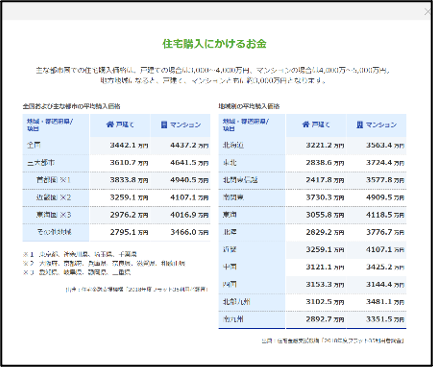Click the value 3610.7 万円

pos(129,163)
